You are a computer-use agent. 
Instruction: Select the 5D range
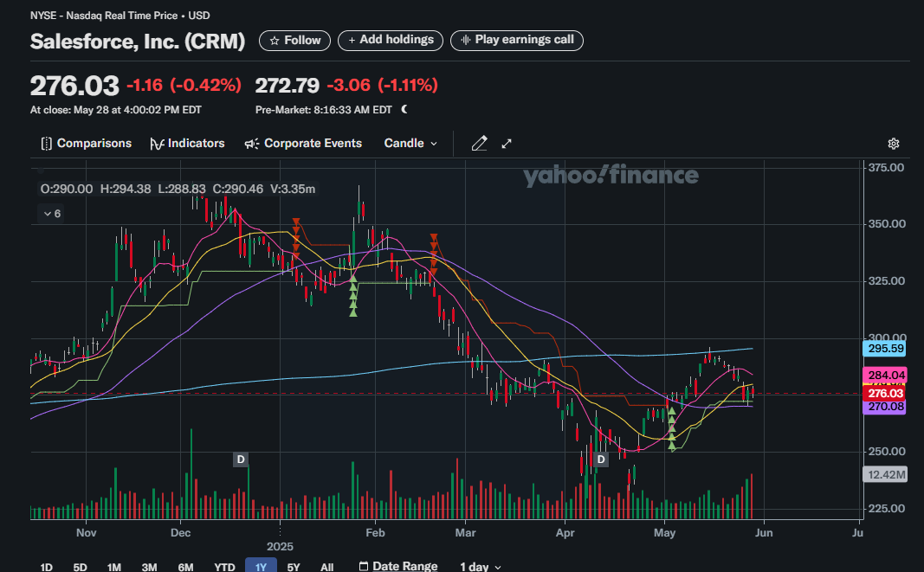click(x=81, y=567)
